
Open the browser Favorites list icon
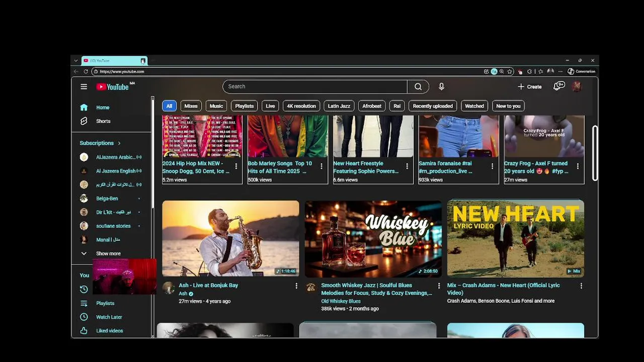(x=541, y=71)
